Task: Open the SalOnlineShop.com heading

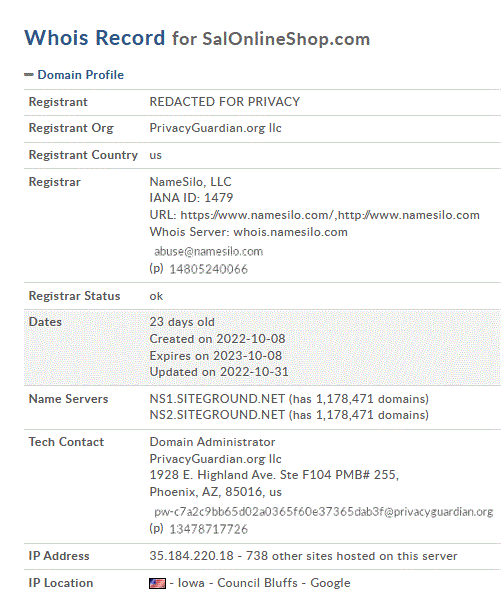Action: coord(286,39)
